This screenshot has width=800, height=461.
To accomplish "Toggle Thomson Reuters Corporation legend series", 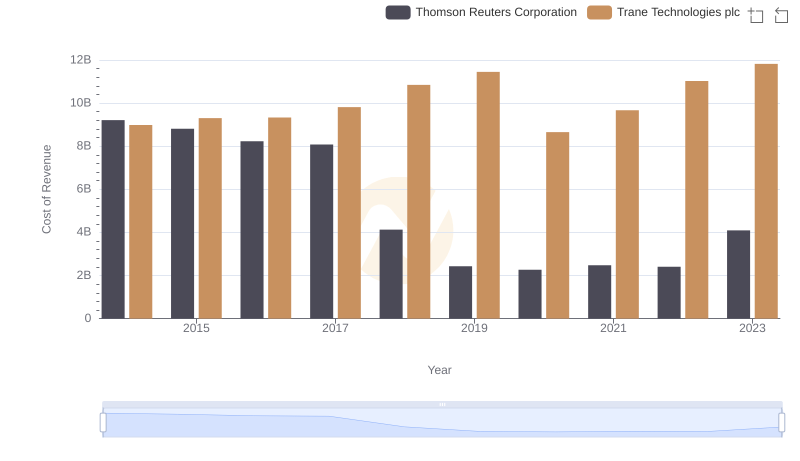I will [x=481, y=12].
